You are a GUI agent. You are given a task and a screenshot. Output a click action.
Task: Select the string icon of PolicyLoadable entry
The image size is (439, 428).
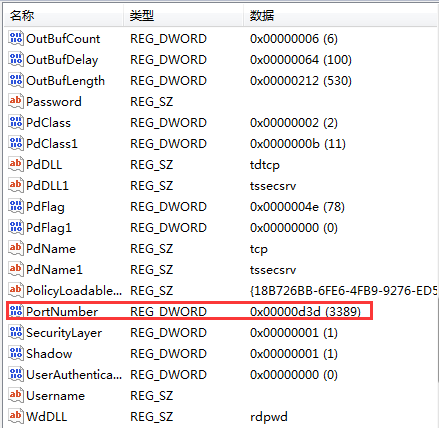click(16, 290)
